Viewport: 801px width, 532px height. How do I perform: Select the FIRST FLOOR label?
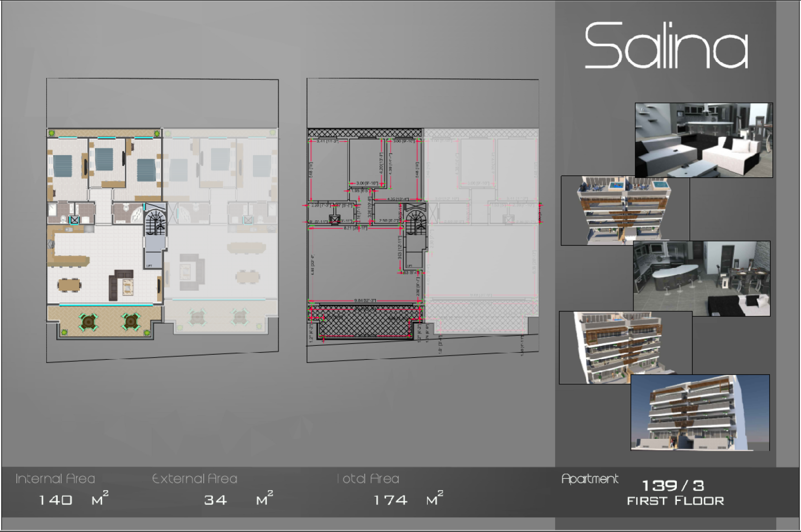tap(675, 500)
